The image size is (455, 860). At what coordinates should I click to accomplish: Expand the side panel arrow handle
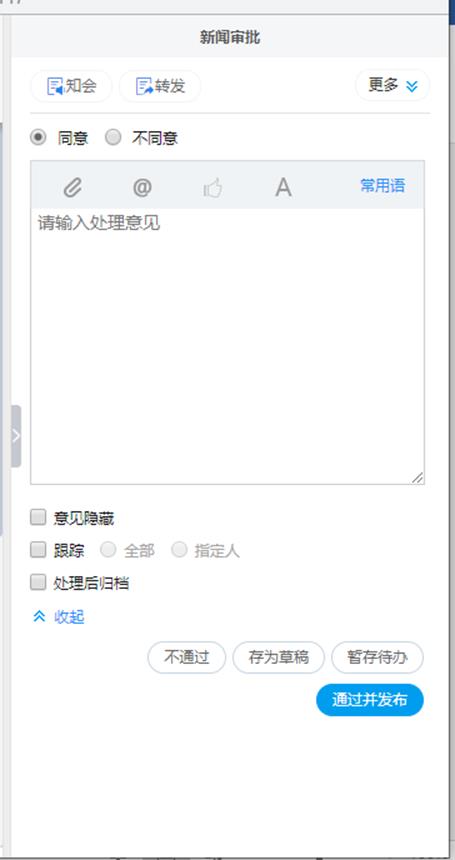pos(16,436)
